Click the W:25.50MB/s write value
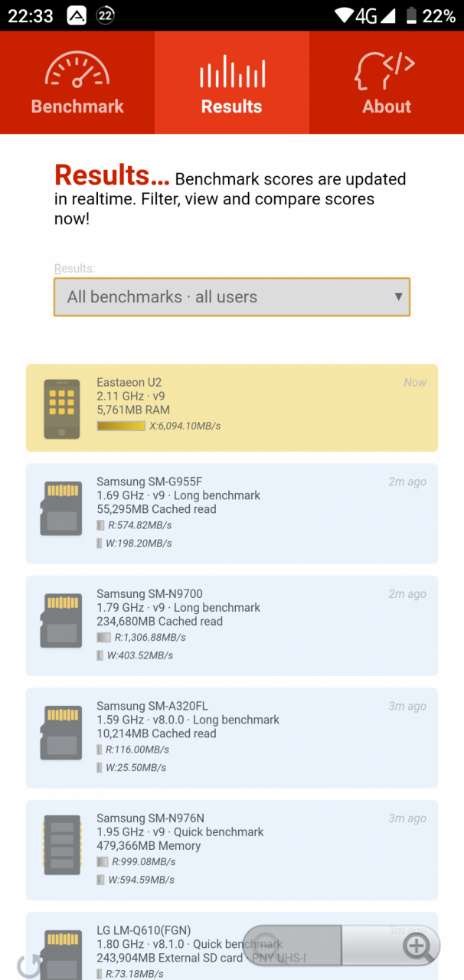 pyautogui.click(x=134, y=767)
